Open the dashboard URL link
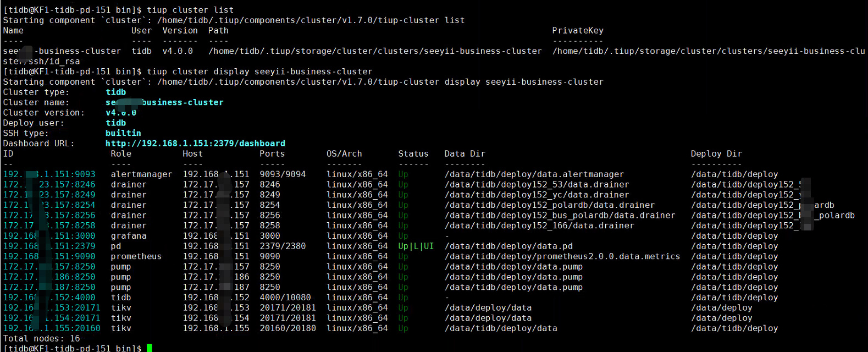 195,144
